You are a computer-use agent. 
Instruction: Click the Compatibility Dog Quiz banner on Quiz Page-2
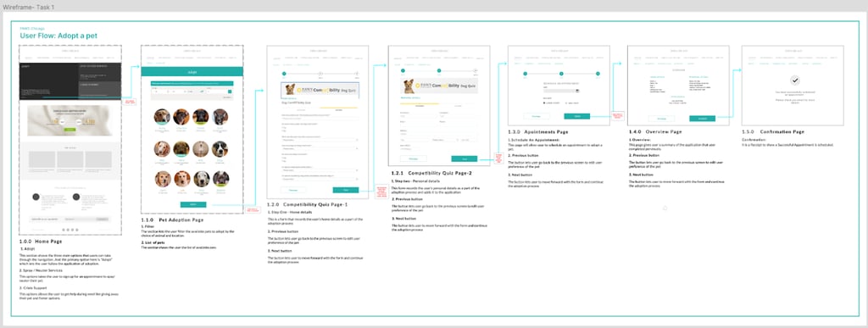point(440,86)
